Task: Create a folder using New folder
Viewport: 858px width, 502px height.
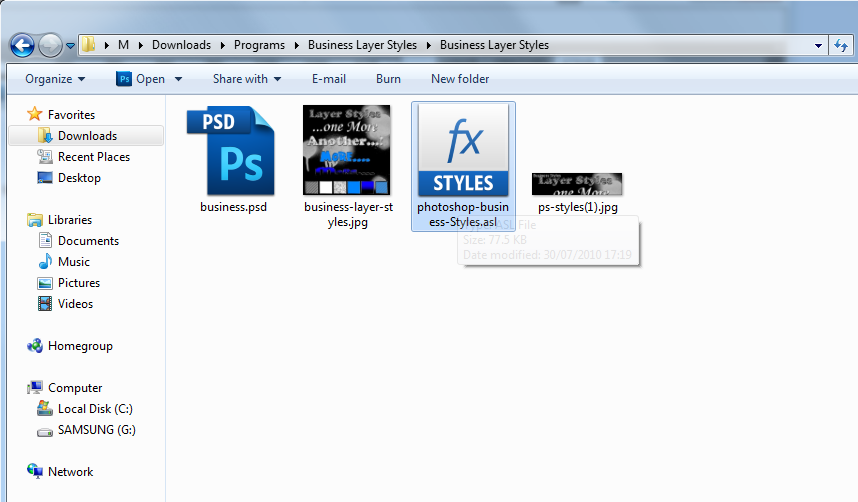Action: 460,79
